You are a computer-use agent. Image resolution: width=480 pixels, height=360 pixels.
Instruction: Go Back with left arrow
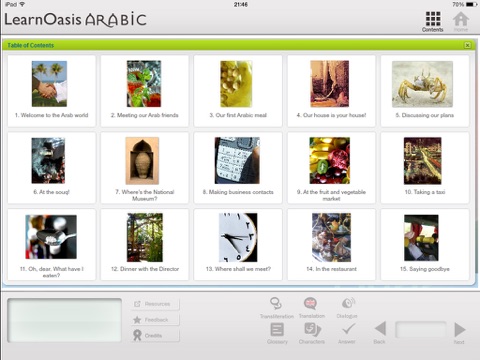(x=380, y=329)
